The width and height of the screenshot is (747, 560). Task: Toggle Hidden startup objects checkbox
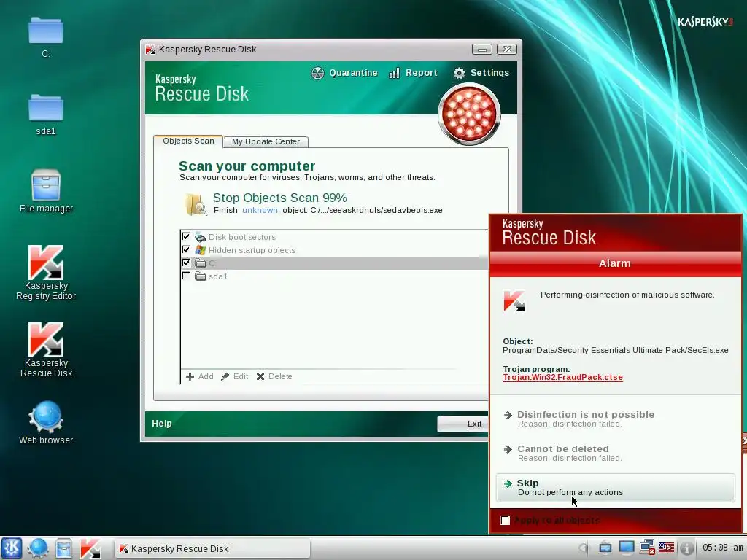186,249
